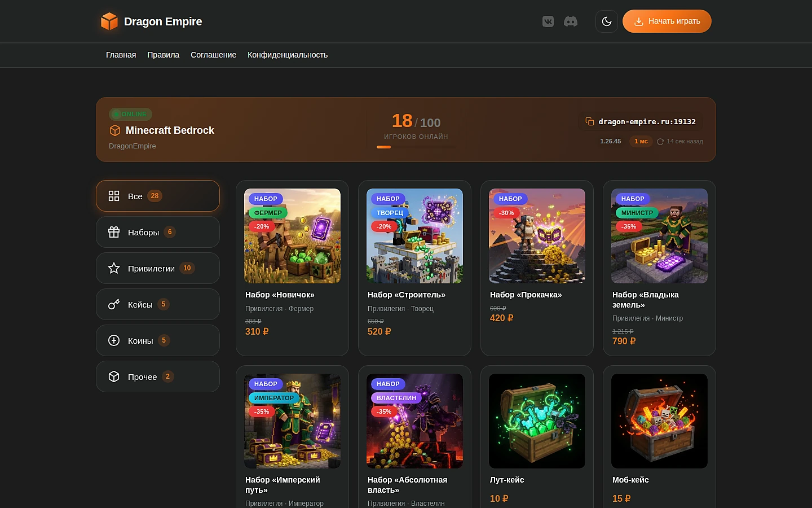Click the players online progress bar

pyautogui.click(x=416, y=147)
